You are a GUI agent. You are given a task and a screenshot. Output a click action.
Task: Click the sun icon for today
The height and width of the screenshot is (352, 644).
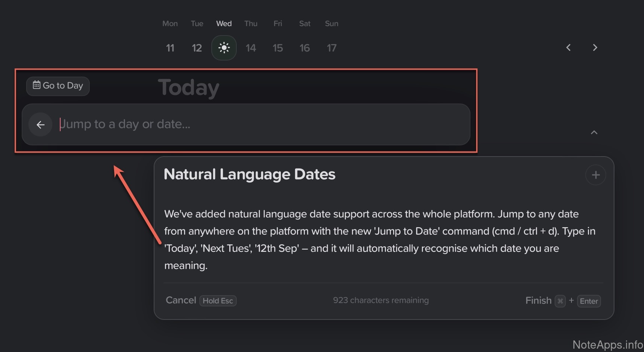224,48
